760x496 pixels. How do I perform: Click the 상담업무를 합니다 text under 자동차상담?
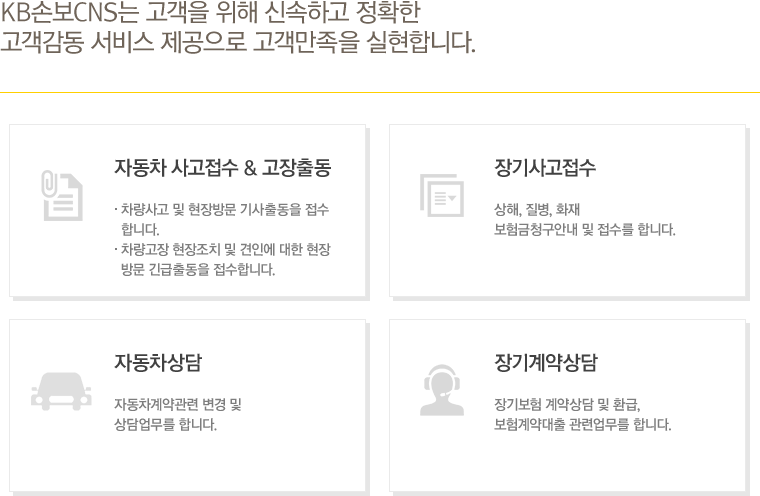(165, 424)
